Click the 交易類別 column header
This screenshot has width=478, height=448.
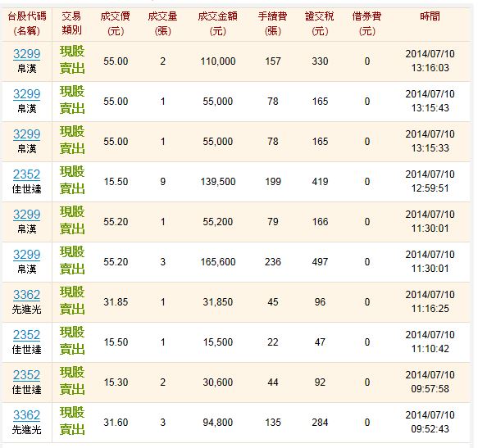71,24
